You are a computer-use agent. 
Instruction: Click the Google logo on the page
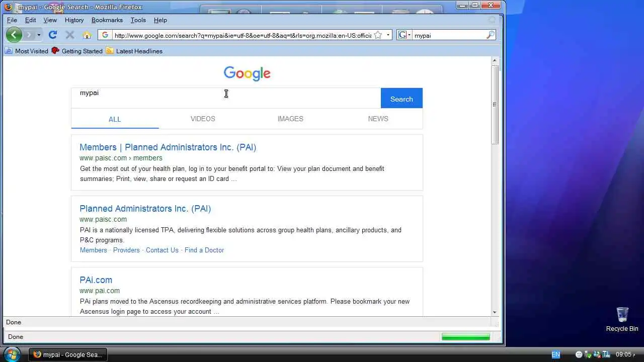(x=247, y=73)
